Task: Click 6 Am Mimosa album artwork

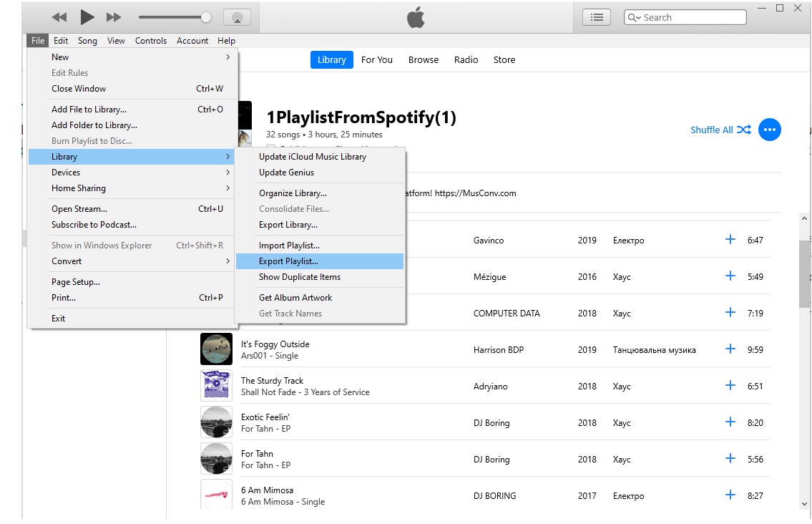Action: pyautogui.click(x=217, y=495)
